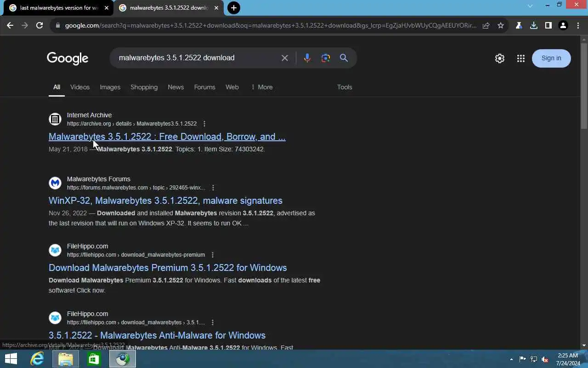Sign in to Google

tap(551, 58)
